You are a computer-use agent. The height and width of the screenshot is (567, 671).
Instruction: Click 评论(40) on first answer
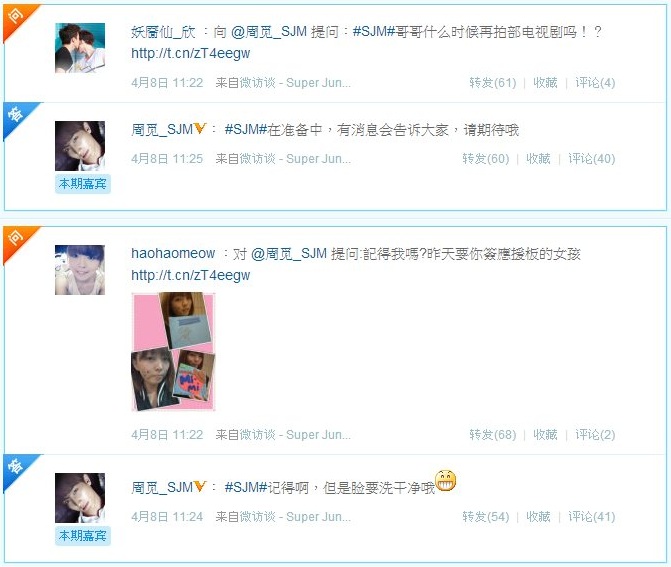pos(591,159)
